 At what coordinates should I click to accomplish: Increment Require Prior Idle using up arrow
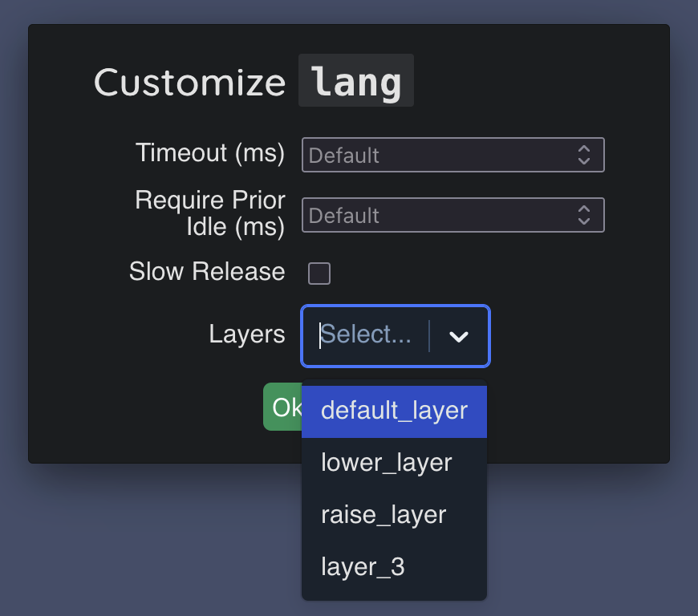(x=584, y=209)
